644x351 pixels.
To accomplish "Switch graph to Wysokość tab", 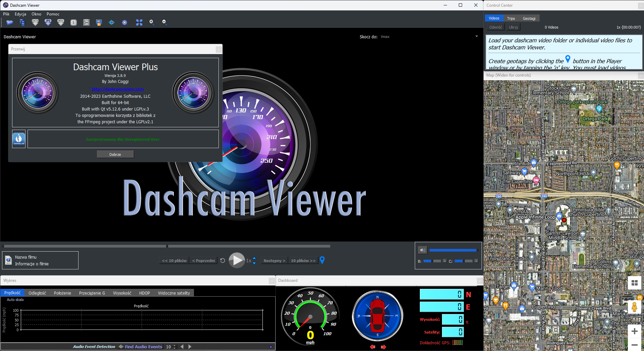I will (122, 293).
